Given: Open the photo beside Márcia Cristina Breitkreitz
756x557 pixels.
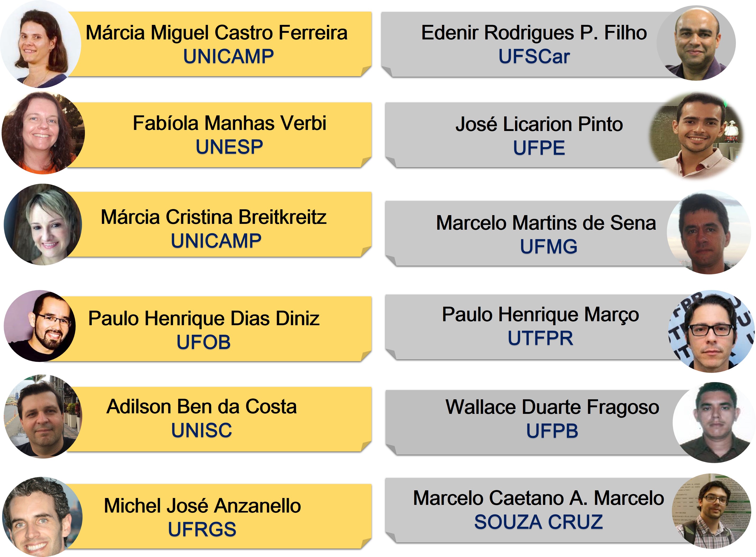Looking at the screenshot, I should 43,225.
